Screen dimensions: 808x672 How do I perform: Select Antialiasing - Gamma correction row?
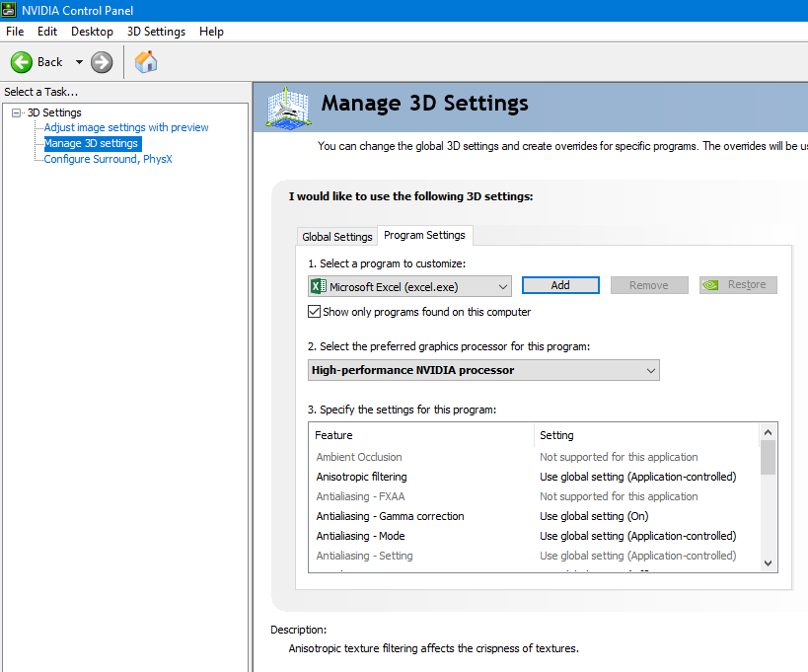534,516
